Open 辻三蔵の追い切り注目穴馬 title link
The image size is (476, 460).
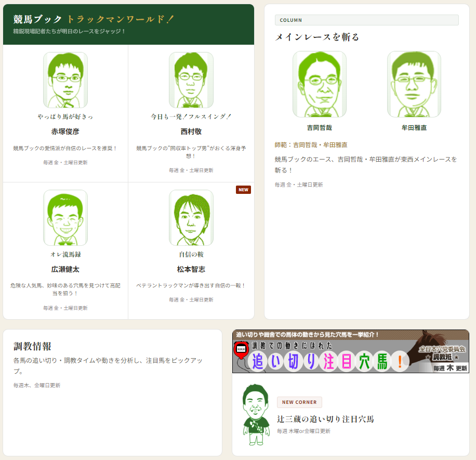325,419
